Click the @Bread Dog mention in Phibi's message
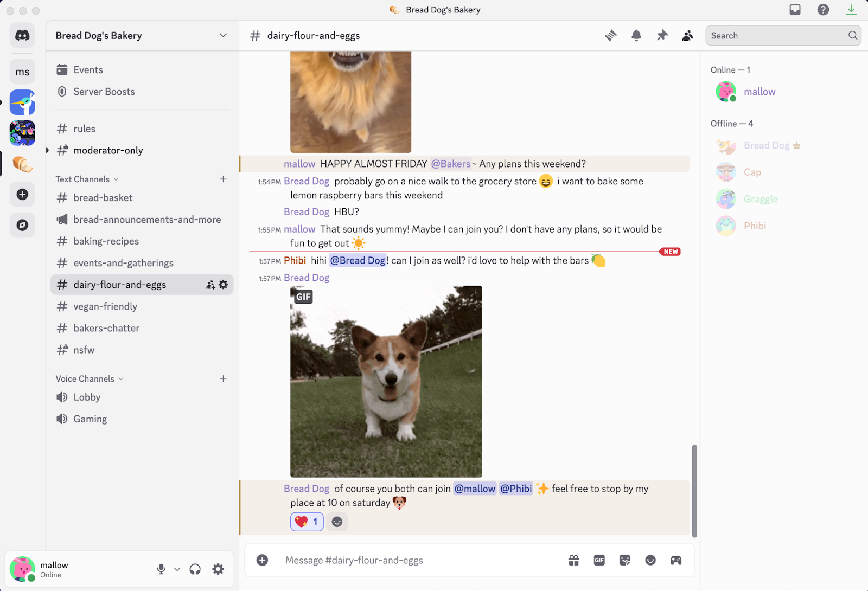Image resolution: width=868 pixels, height=591 pixels. [358, 260]
